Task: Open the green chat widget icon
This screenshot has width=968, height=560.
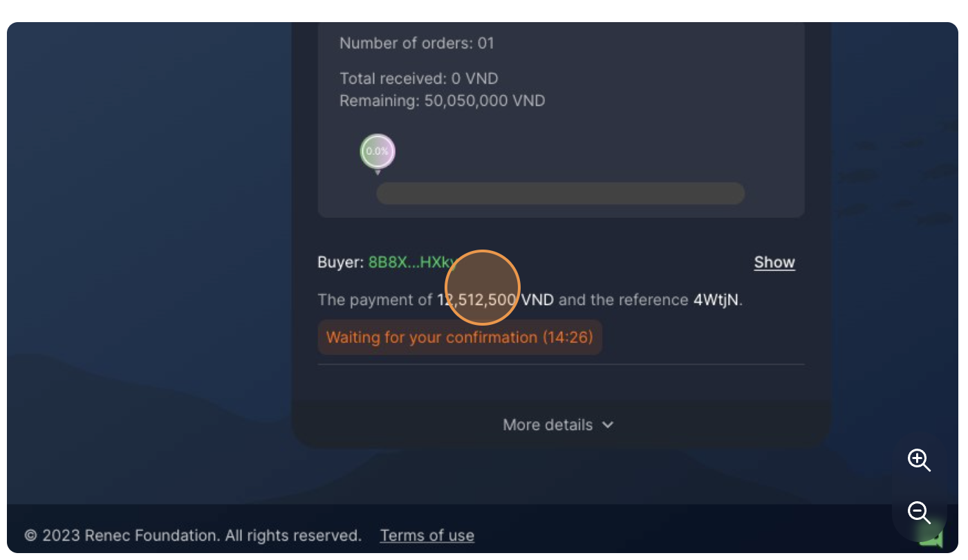Action: click(x=934, y=538)
